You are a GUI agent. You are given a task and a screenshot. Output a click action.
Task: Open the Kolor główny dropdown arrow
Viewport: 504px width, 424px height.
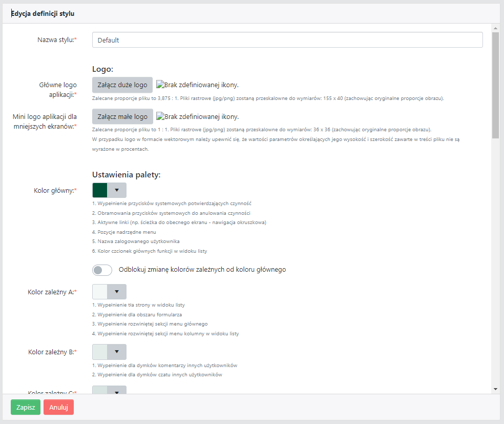point(117,190)
